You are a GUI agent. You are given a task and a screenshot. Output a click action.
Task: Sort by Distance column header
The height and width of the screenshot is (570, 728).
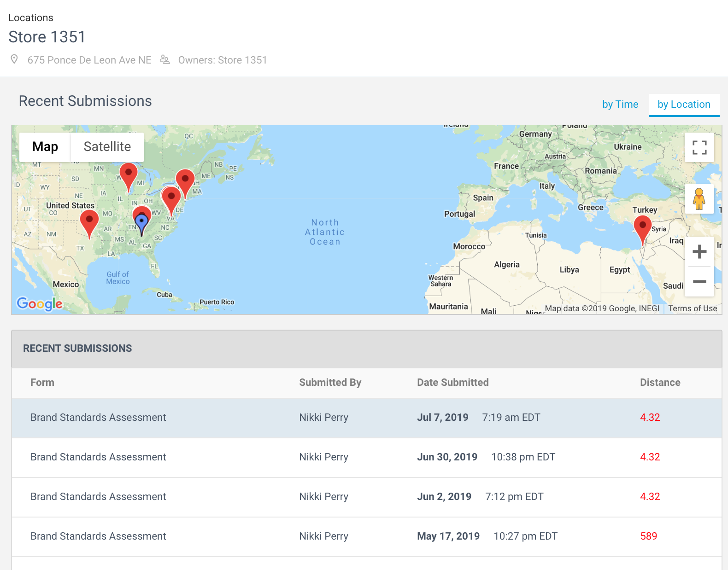click(x=660, y=382)
